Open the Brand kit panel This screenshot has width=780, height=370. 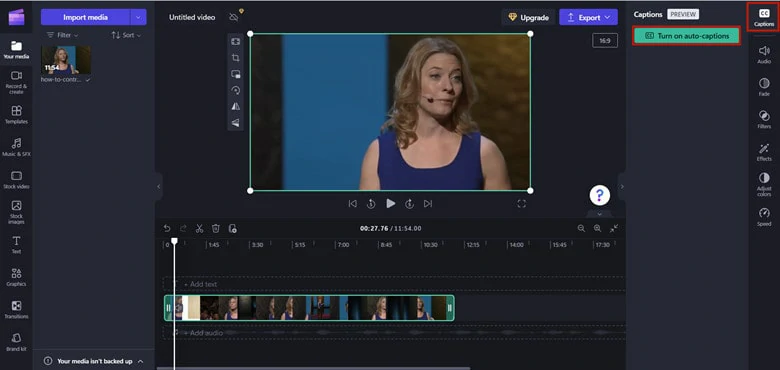point(16,342)
